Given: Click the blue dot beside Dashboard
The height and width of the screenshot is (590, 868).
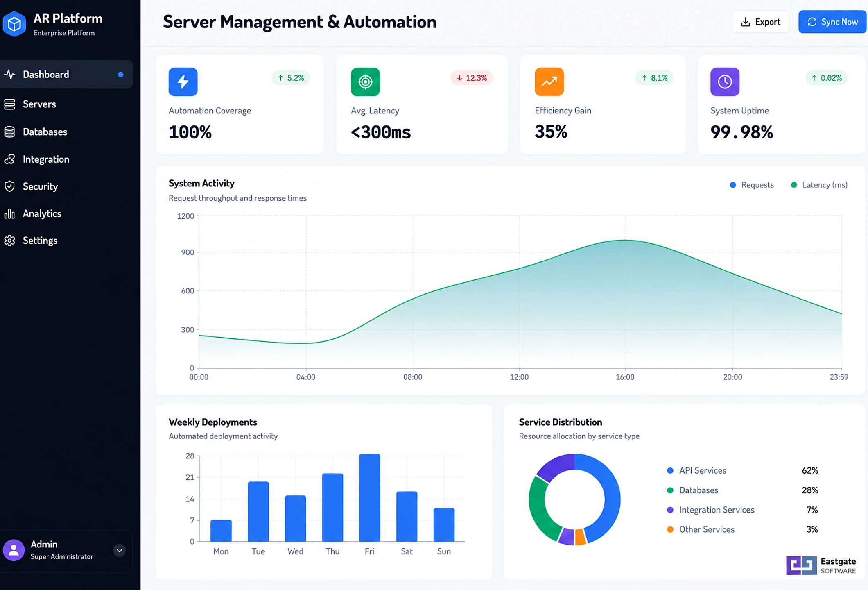Looking at the screenshot, I should click(121, 75).
